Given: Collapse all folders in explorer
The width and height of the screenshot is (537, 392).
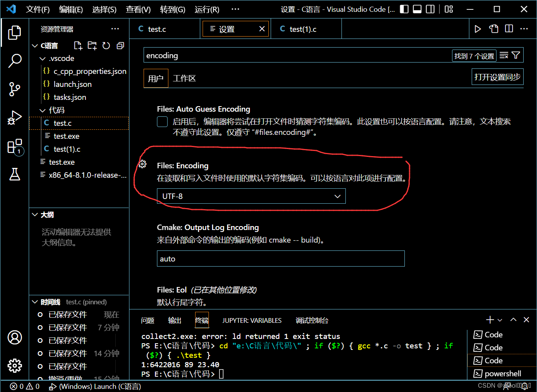Looking at the screenshot, I should coord(120,46).
